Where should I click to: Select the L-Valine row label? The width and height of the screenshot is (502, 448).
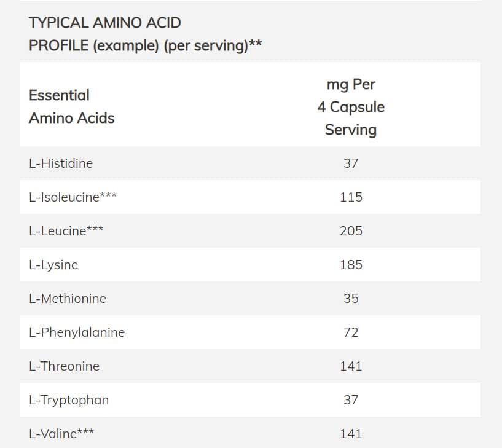(x=61, y=434)
